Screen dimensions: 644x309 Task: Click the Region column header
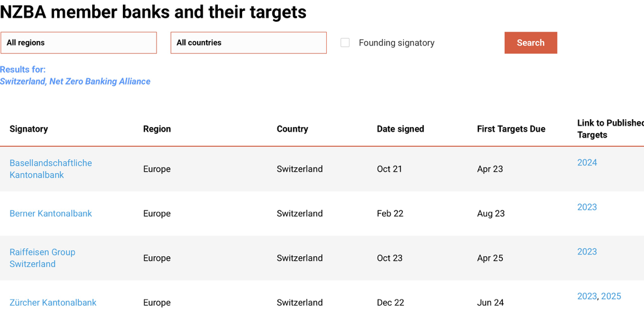coord(157,129)
